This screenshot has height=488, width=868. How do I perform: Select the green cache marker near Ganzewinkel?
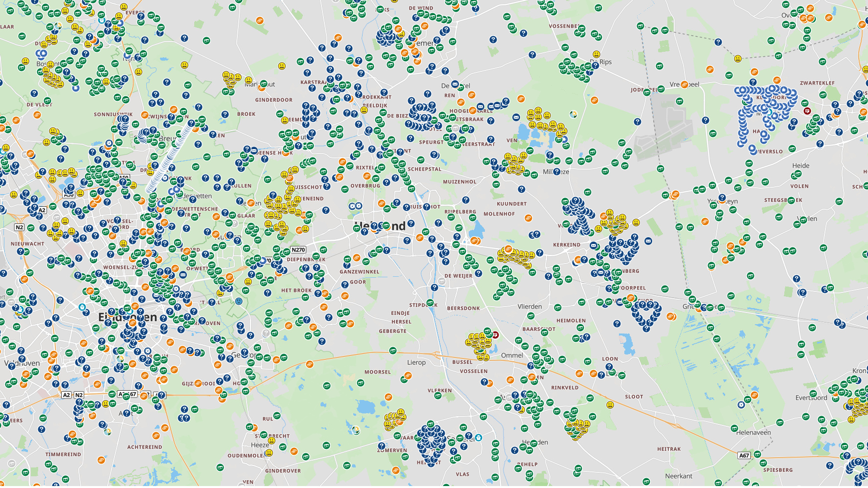[x=347, y=259]
